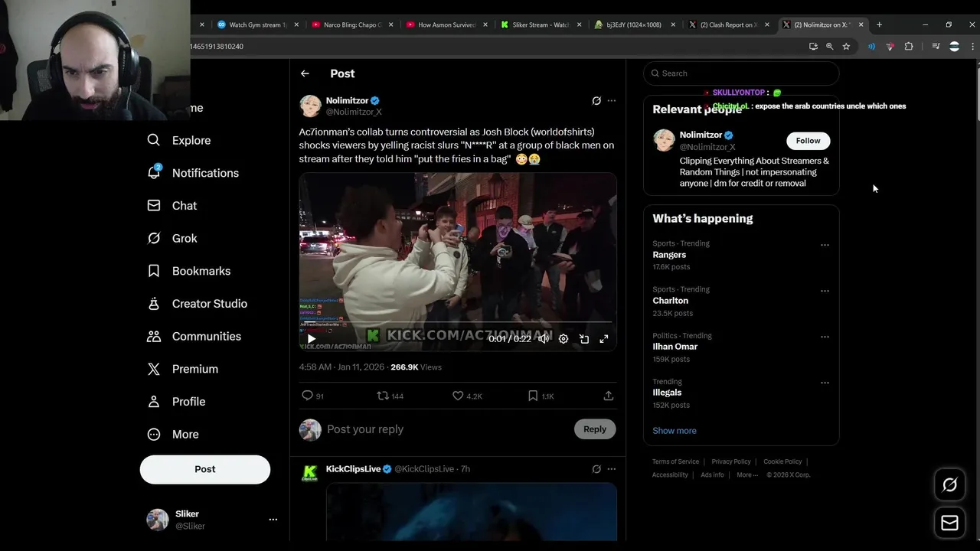Switch to the Clash Report browser tab
Image resolution: width=980 pixels, height=551 pixels.
(729, 24)
